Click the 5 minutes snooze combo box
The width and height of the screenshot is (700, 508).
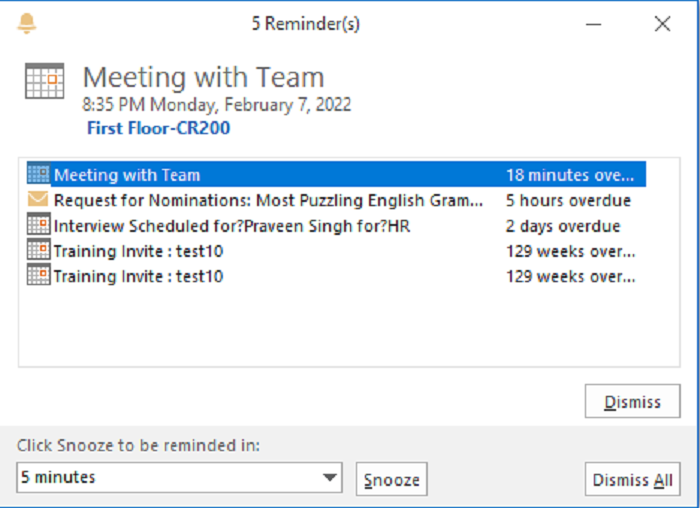(x=179, y=478)
